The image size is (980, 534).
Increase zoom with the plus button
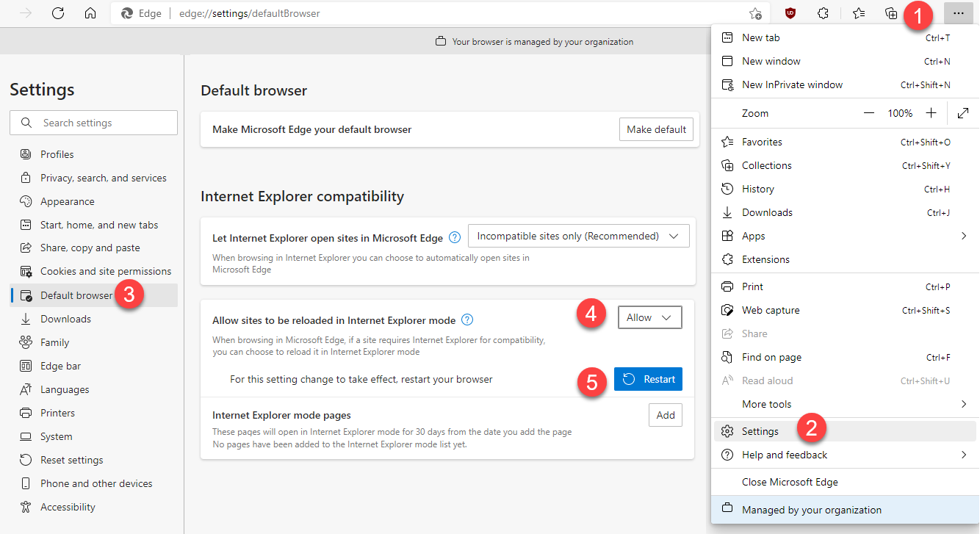(932, 113)
